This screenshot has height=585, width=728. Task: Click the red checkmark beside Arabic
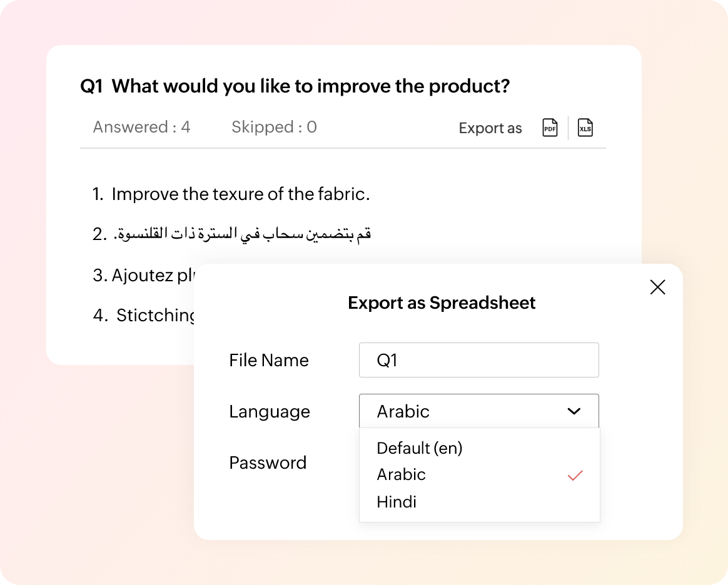(x=575, y=476)
